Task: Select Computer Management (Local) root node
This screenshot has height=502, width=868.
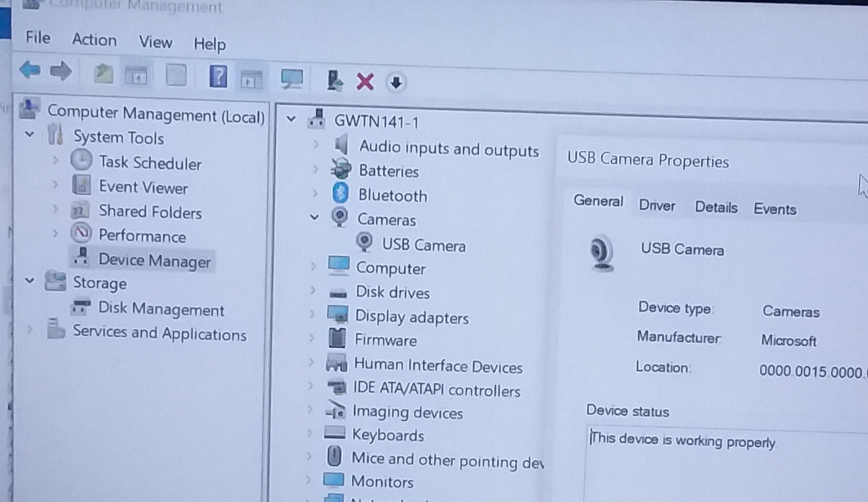Action: [156, 114]
